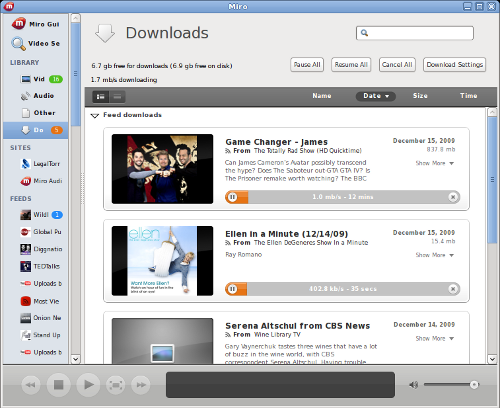This screenshot has width=500, height=408.
Task: Click the Resume All button
Action: 351,65
